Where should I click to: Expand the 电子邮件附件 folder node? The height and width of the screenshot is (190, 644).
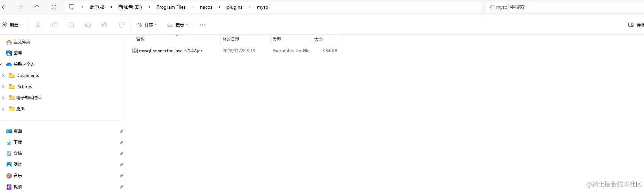[x=3, y=98]
